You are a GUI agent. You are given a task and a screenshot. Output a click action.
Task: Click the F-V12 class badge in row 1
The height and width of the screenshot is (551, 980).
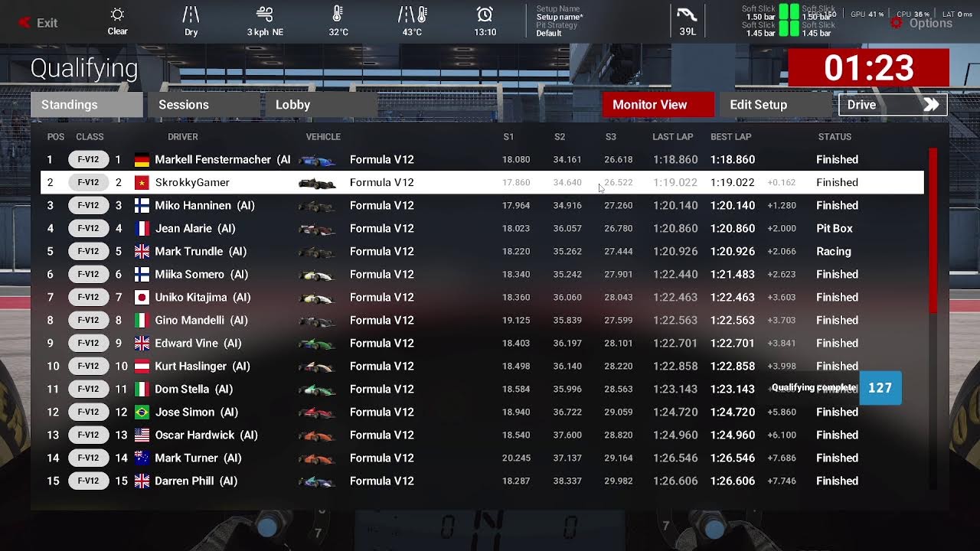tap(88, 159)
